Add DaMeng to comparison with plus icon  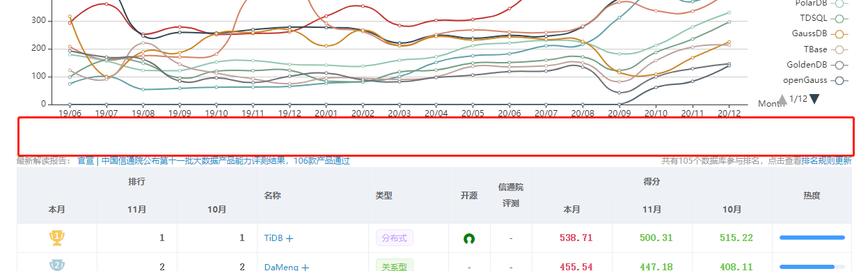click(305, 267)
